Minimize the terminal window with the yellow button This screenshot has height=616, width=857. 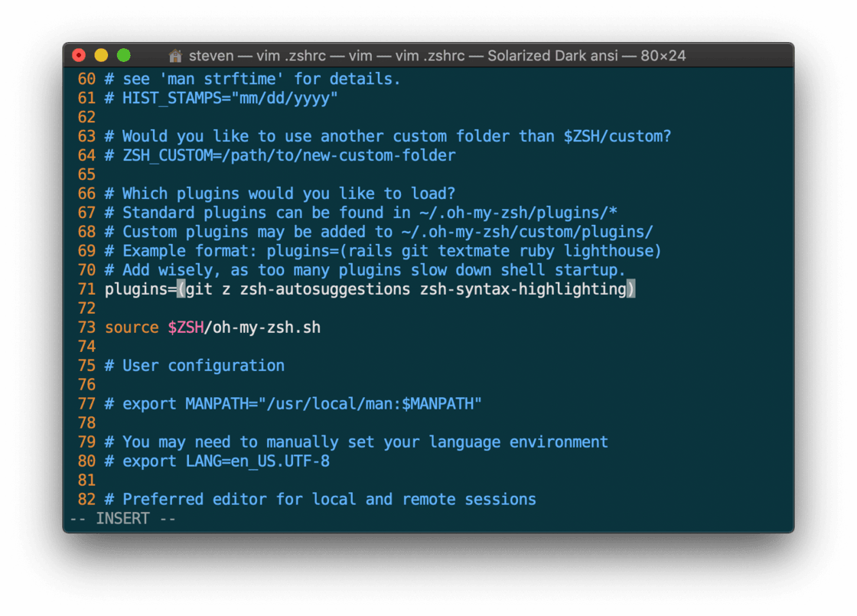click(x=101, y=55)
